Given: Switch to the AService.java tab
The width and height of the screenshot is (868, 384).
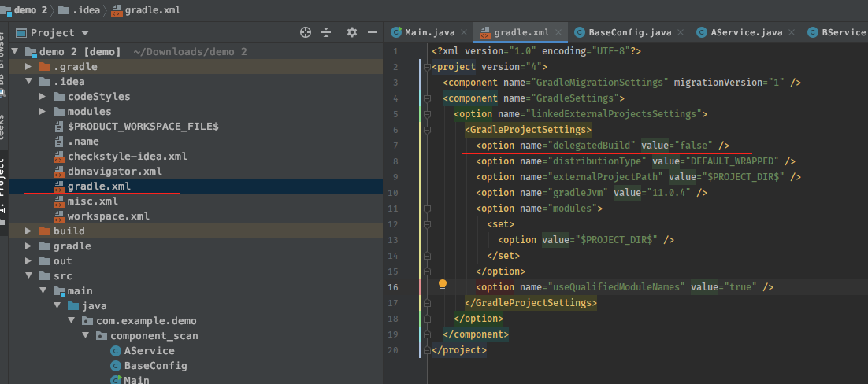Looking at the screenshot, I should pyautogui.click(x=746, y=32).
